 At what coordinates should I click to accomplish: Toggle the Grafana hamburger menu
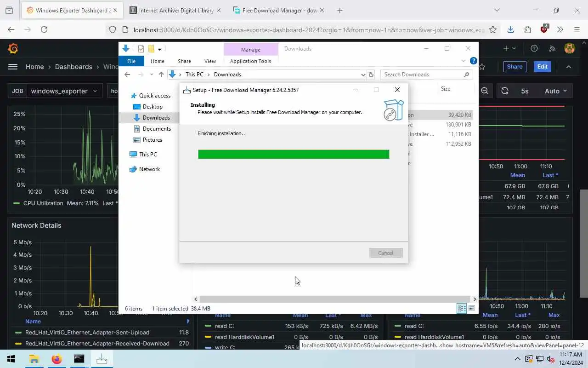(13, 67)
